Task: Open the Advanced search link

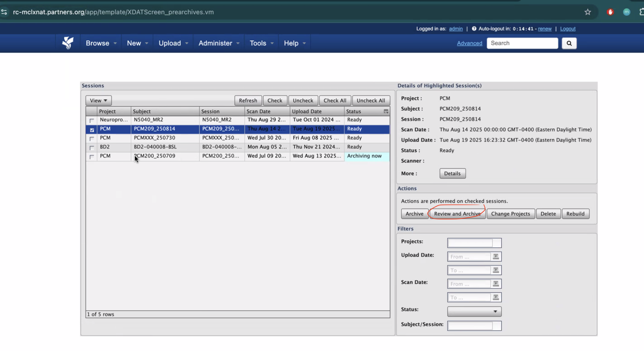Action: tap(469, 43)
